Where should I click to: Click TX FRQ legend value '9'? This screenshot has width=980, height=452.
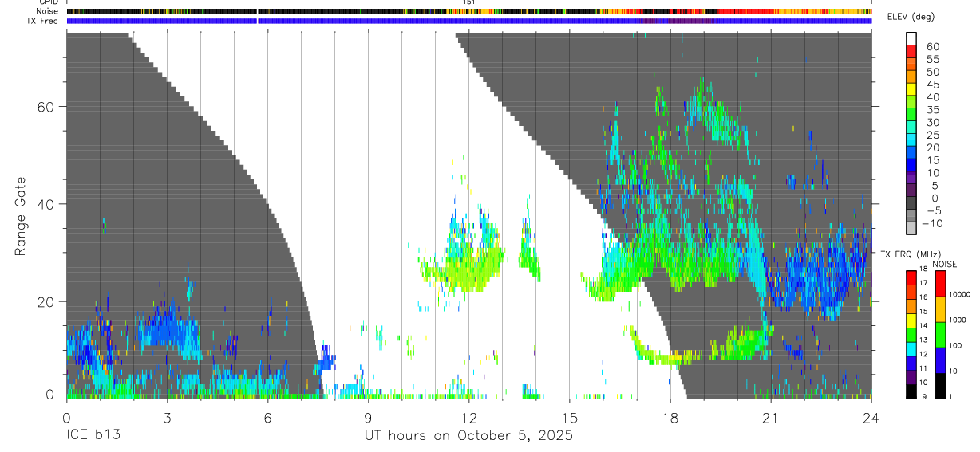pos(923,397)
